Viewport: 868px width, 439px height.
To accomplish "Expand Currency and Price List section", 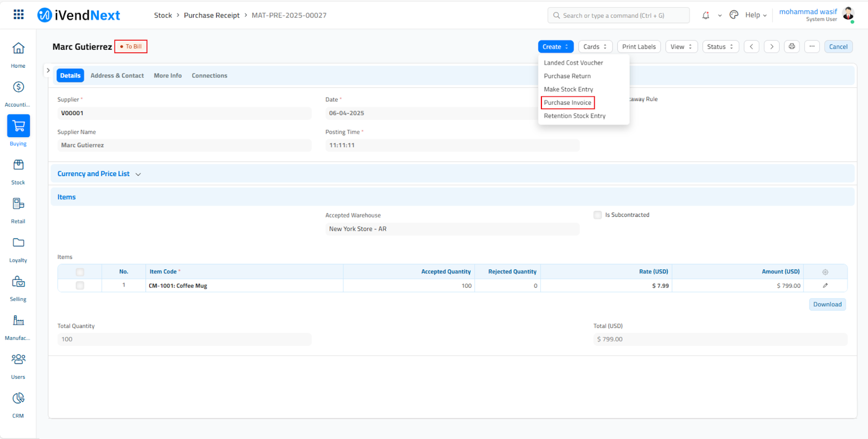I will click(x=99, y=174).
